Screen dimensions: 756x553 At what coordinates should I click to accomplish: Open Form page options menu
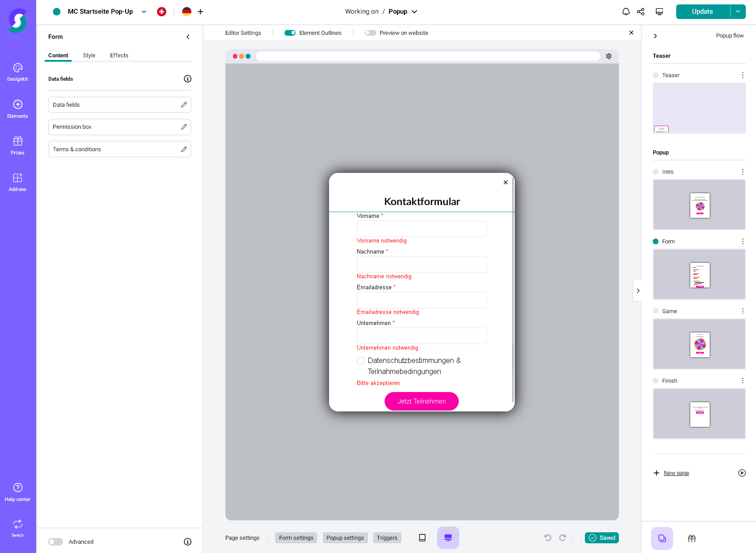(x=743, y=242)
